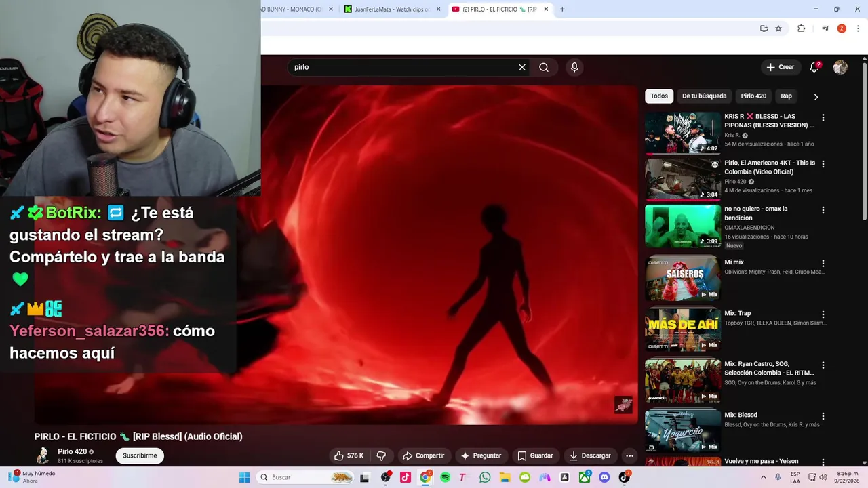Image resolution: width=868 pixels, height=488 pixels.
Task: Open YouTube notifications bell
Action: point(814,67)
